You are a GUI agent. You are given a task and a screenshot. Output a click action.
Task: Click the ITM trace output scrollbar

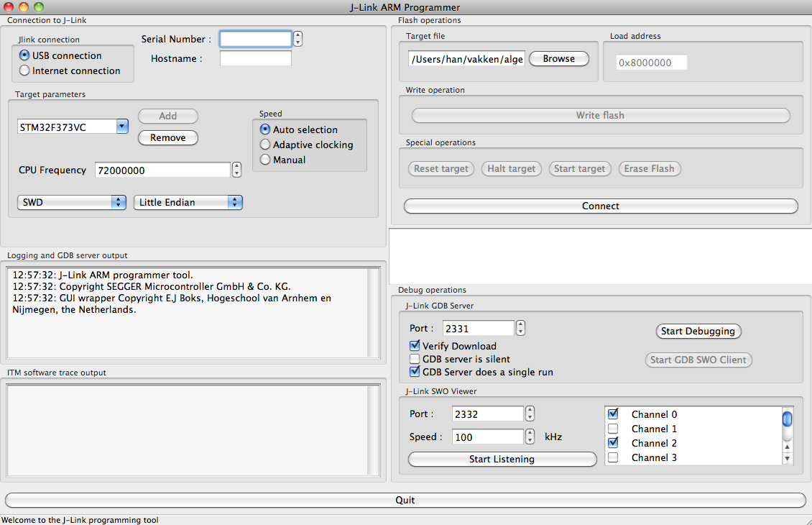[x=374, y=430]
